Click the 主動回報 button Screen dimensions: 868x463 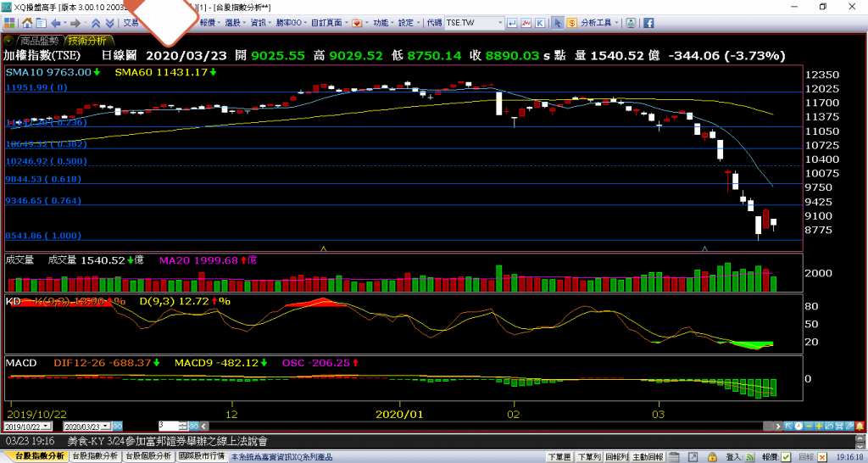point(648,457)
